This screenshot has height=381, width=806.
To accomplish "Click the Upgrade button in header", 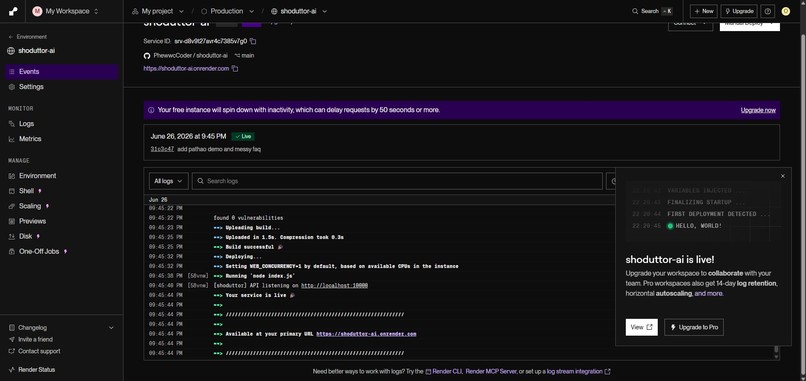I will pos(739,11).
